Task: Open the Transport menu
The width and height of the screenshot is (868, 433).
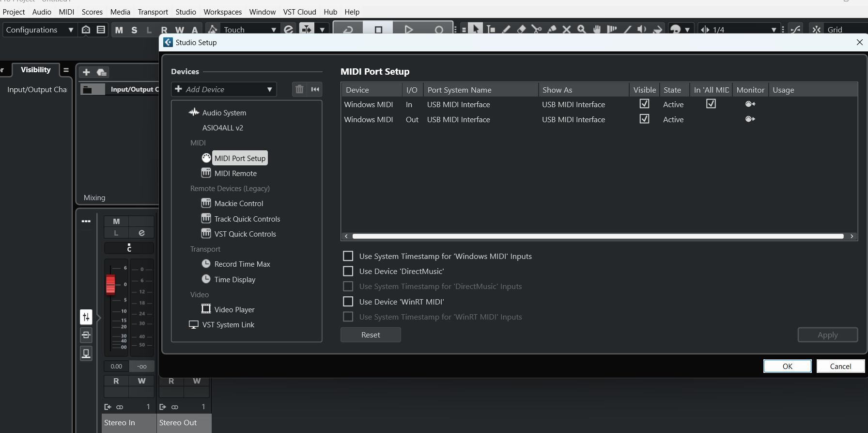Action: click(153, 12)
